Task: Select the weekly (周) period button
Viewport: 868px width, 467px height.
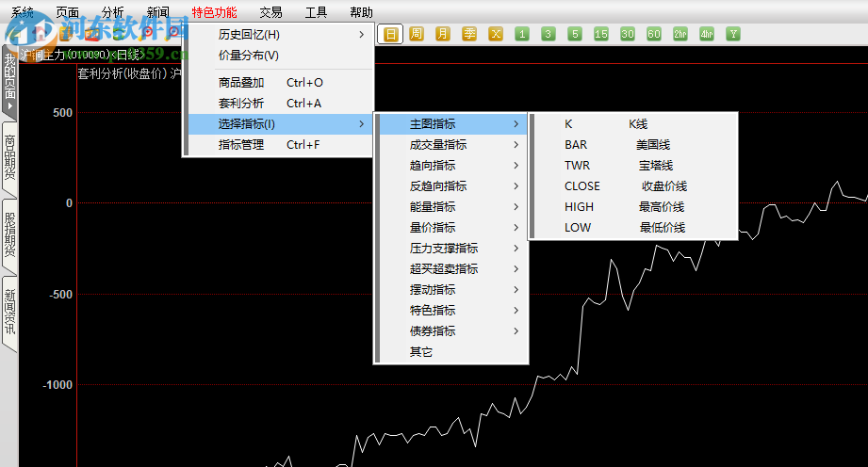Action: 417,34
